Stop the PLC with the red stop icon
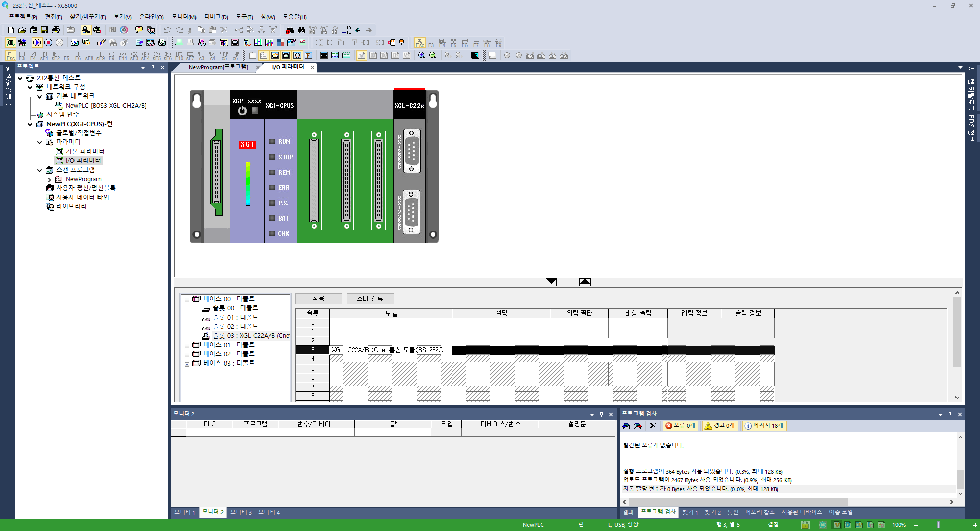Viewport: 980px width, 531px height. pos(48,43)
